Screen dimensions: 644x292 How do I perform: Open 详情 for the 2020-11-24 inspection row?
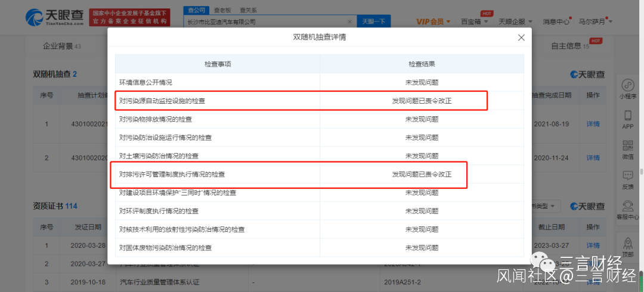coord(593,158)
